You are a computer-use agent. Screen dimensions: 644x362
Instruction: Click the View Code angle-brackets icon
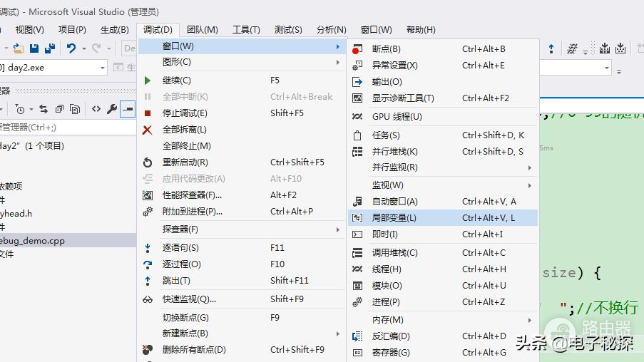click(96, 109)
